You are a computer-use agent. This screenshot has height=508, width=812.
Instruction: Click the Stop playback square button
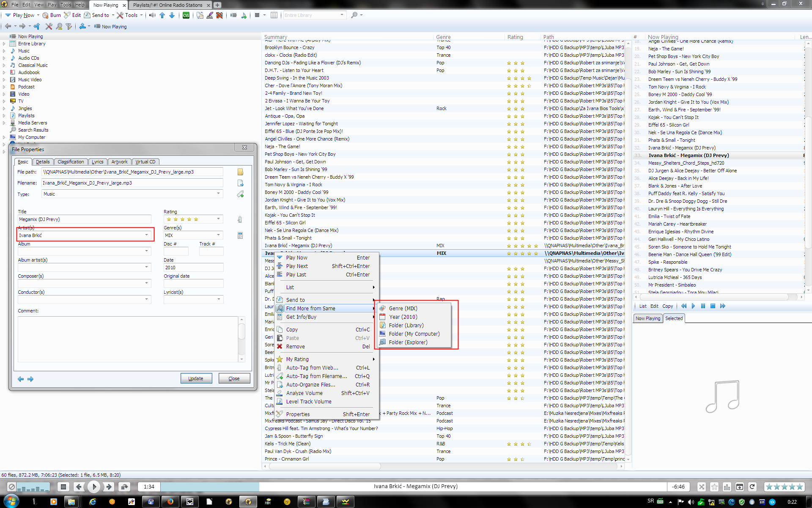coord(63,487)
